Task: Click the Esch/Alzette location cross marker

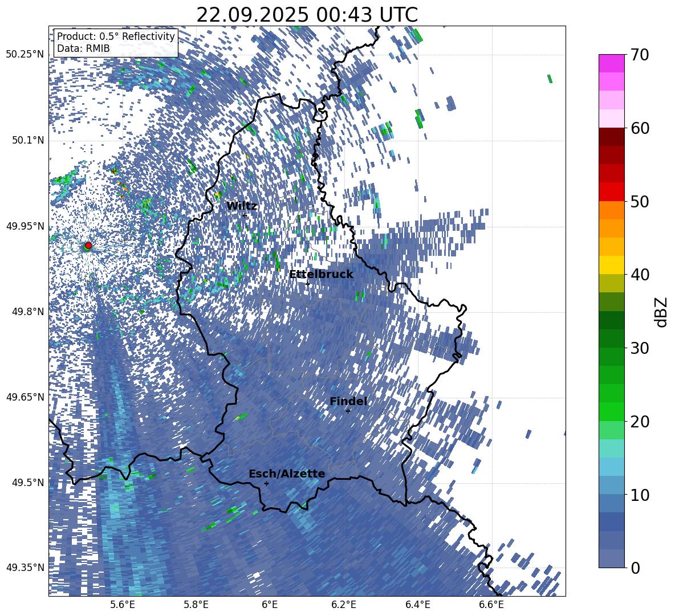Action: pyautogui.click(x=266, y=483)
